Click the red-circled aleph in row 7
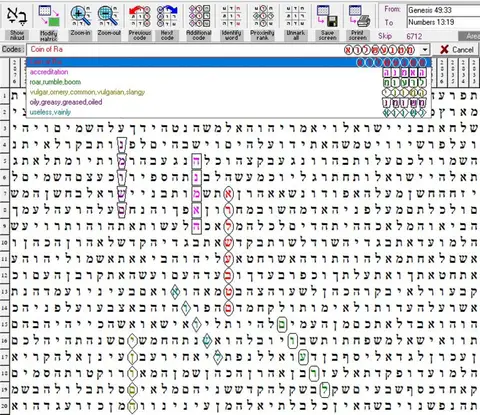The width and height of the screenshot is (480, 415). 228,194
